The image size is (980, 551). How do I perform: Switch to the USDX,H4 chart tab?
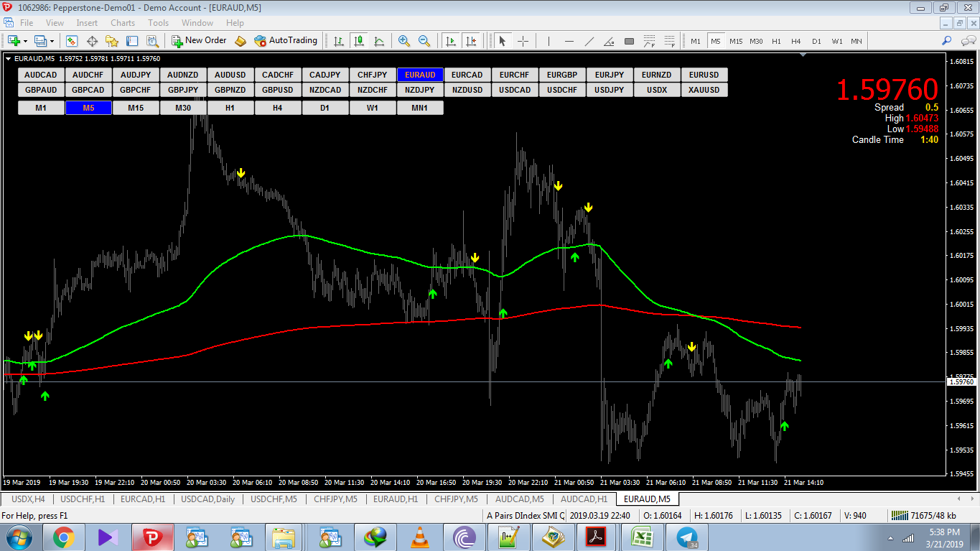(28, 499)
